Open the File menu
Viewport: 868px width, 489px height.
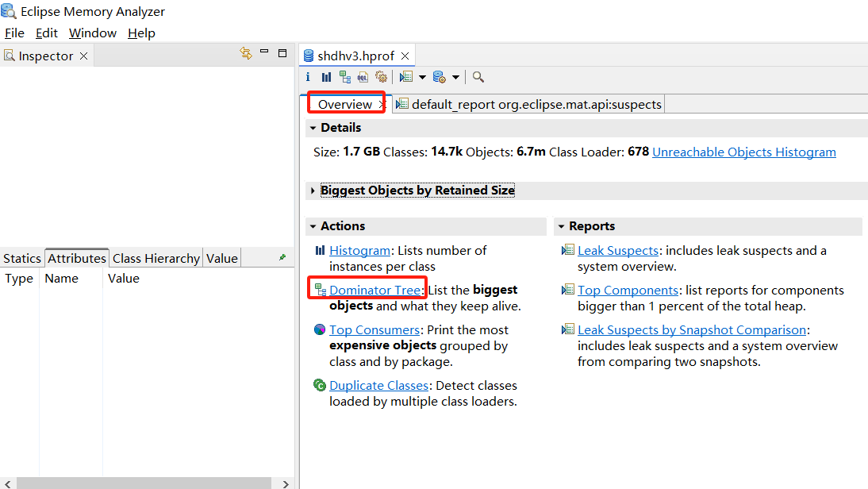click(x=14, y=33)
